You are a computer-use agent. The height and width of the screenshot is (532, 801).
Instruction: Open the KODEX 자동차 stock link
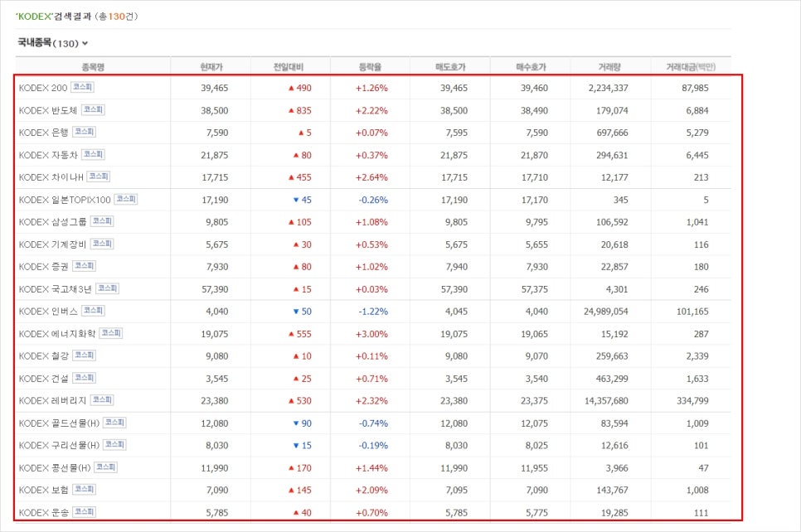[48, 155]
